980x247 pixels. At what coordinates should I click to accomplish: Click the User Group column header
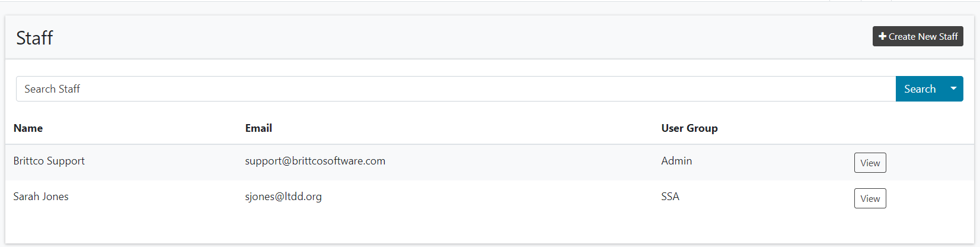[689, 128]
